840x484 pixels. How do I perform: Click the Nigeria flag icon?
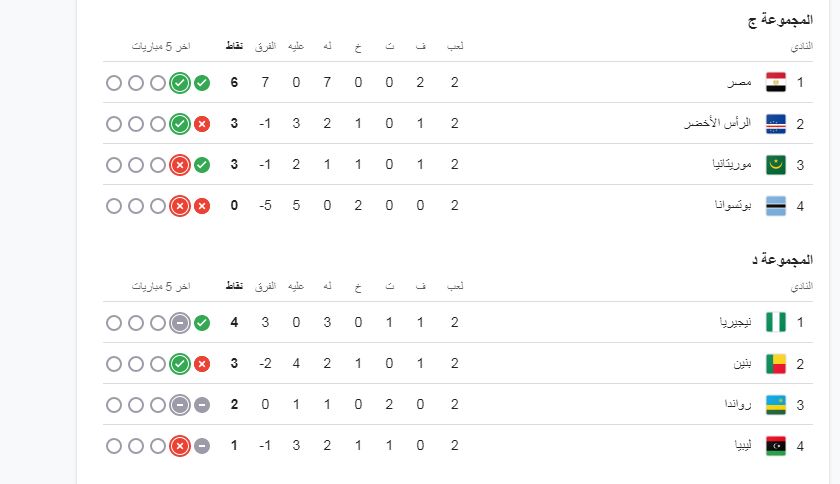pyautogui.click(x=775, y=322)
